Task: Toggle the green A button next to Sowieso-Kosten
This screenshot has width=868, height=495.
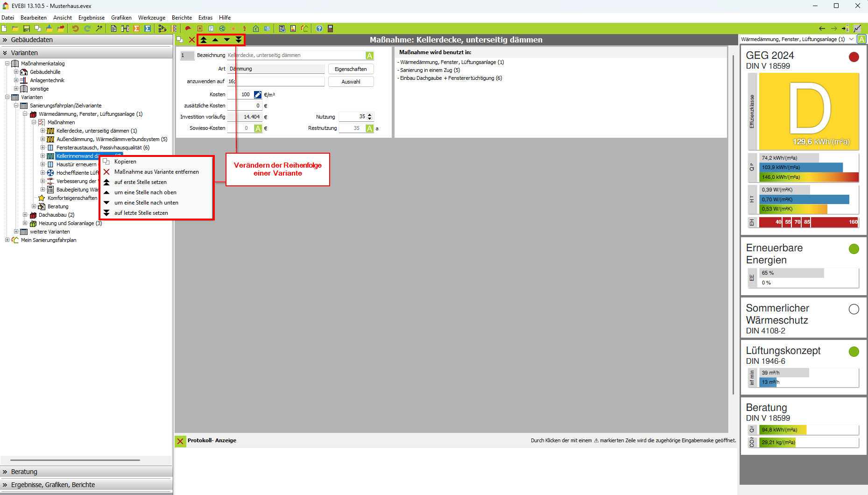Action: click(x=258, y=128)
